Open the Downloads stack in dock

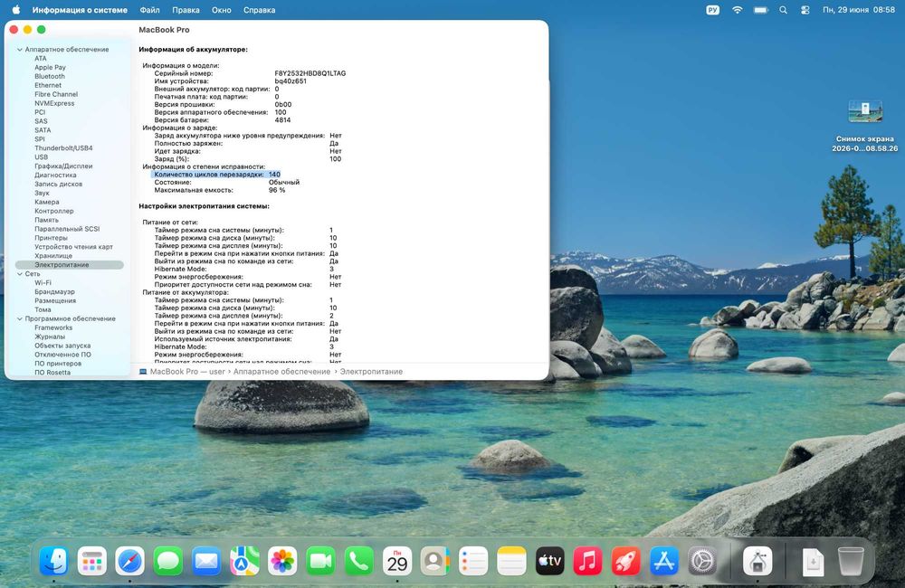pyautogui.click(x=813, y=561)
